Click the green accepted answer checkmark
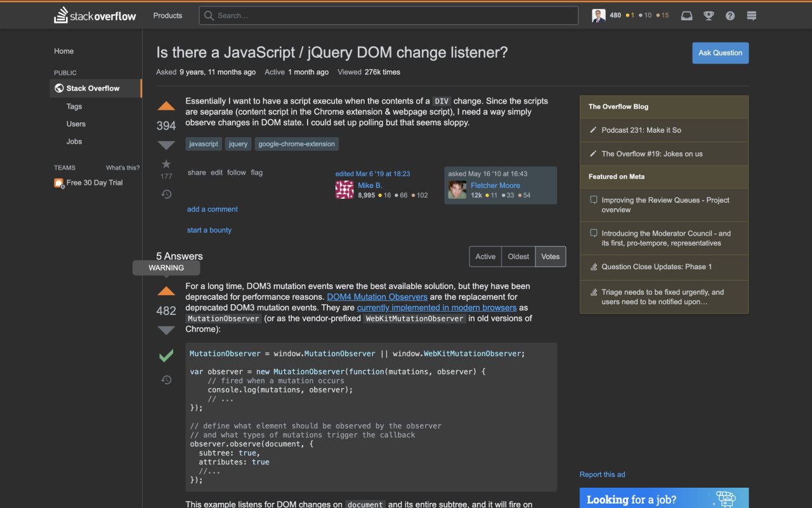The image size is (812, 508). [166, 356]
